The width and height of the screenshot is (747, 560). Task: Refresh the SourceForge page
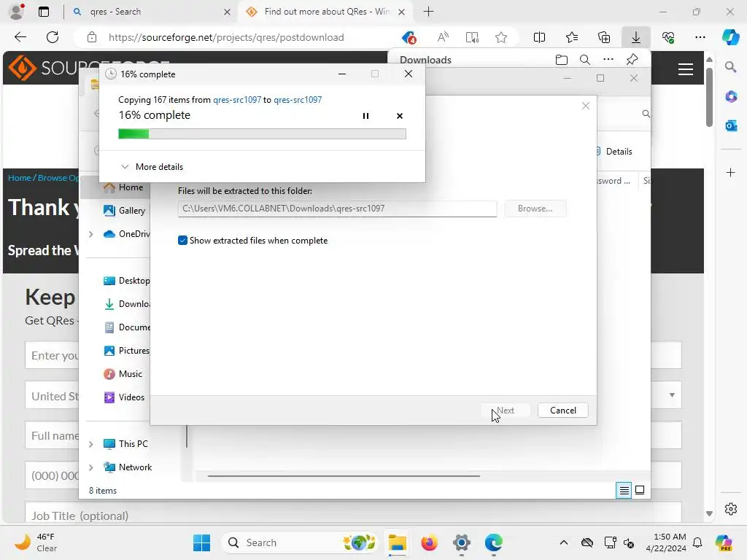[x=53, y=37]
